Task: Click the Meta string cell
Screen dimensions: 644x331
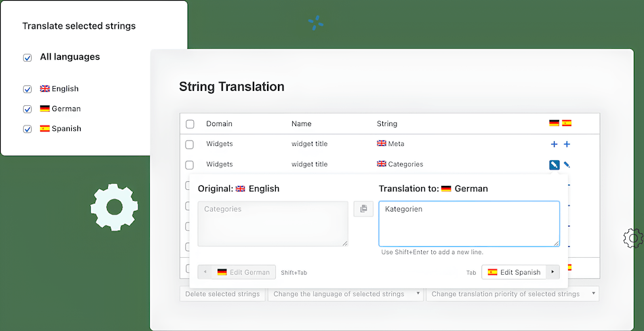Action: point(390,144)
